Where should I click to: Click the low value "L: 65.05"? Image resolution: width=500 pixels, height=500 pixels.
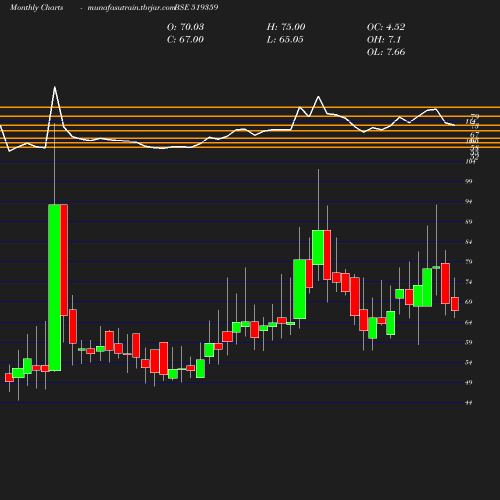(285, 39)
